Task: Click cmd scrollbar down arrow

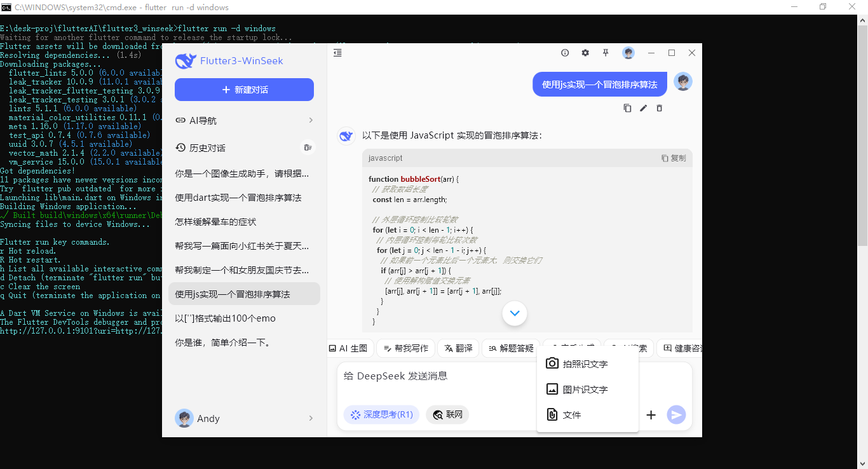Action: coord(862,463)
